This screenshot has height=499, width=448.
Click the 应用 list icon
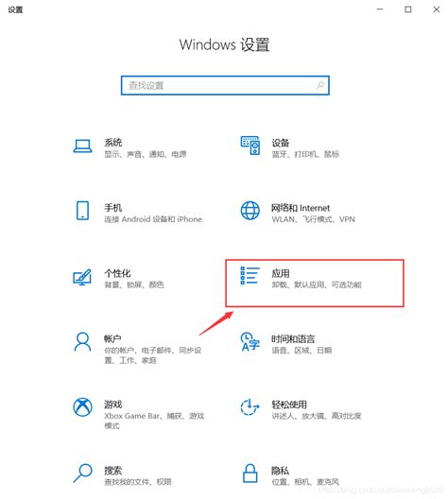pos(250,276)
